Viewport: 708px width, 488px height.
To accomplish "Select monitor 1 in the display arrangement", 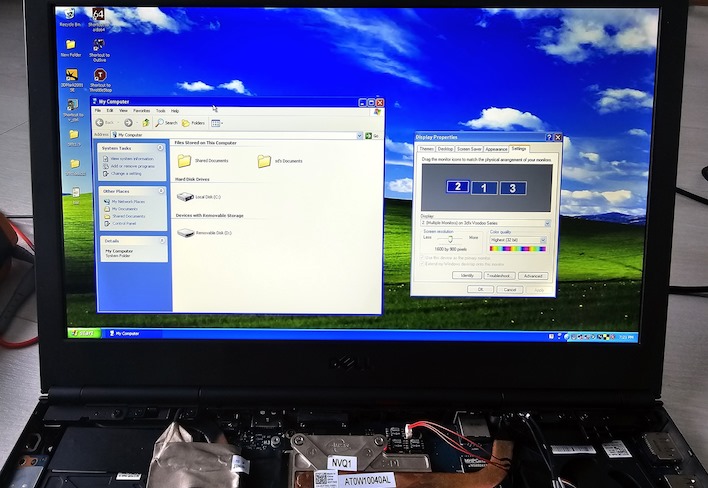I will (x=484, y=188).
